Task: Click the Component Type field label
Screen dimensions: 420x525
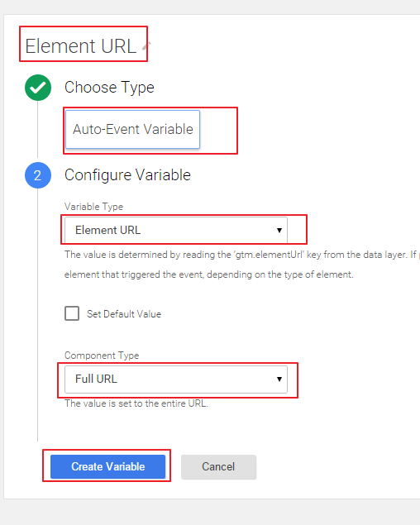Action: pyautogui.click(x=102, y=356)
